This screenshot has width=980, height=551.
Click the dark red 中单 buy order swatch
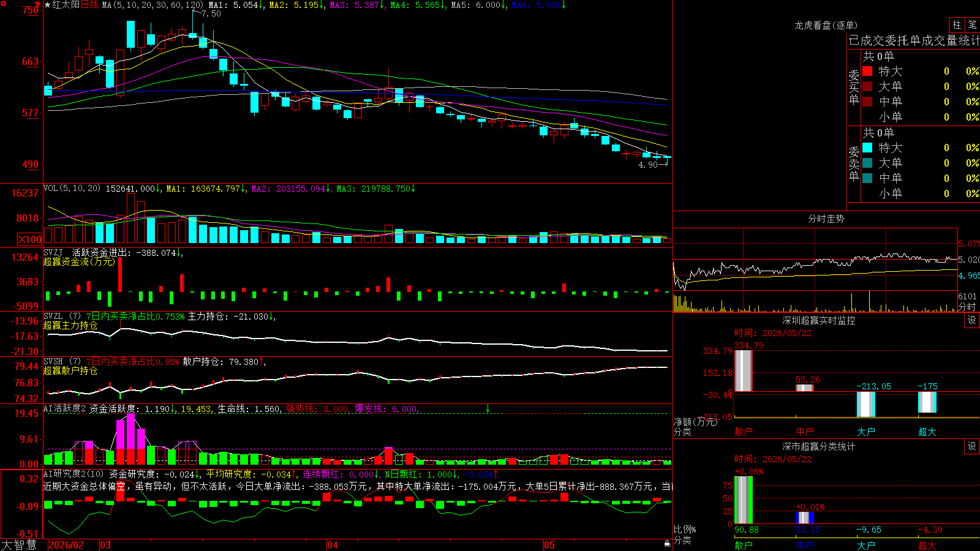867,102
